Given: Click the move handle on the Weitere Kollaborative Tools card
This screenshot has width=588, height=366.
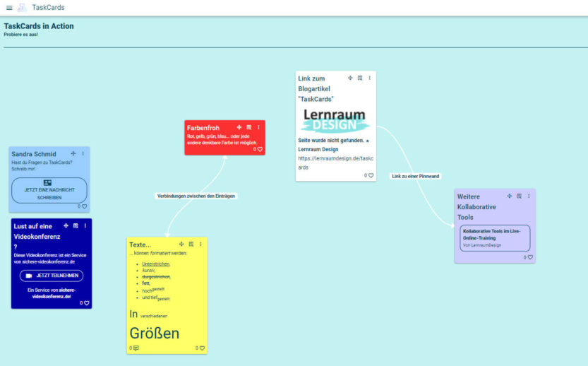Looking at the screenshot, I should tap(509, 196).
